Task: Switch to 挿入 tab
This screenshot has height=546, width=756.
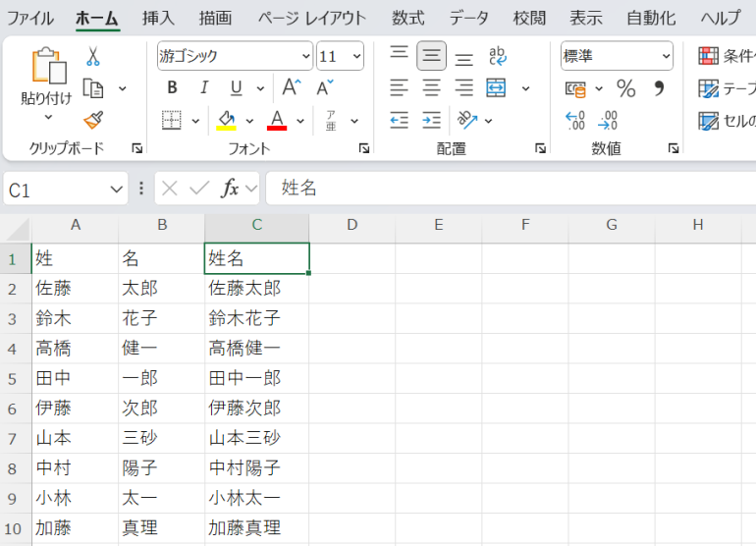Action: tap(158, 19)
